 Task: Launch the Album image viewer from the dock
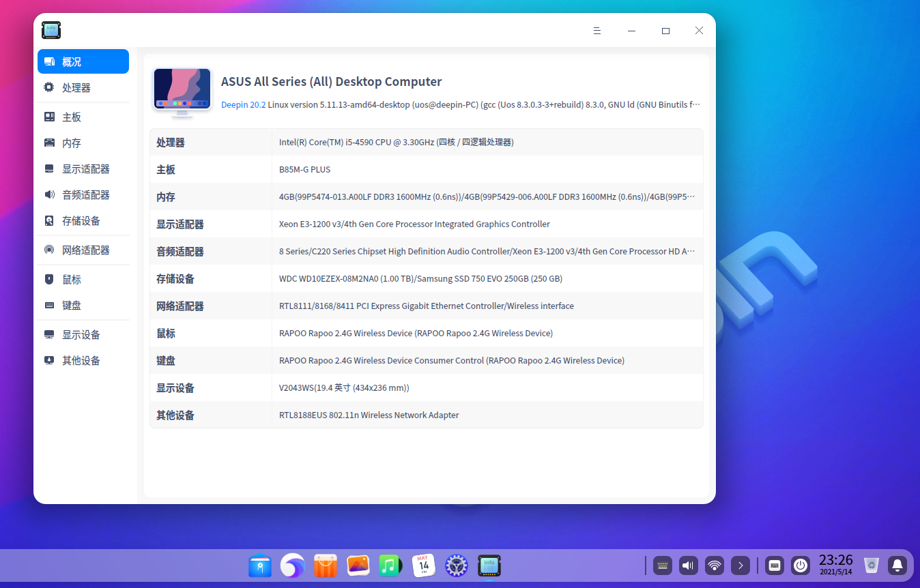point(358,565)
